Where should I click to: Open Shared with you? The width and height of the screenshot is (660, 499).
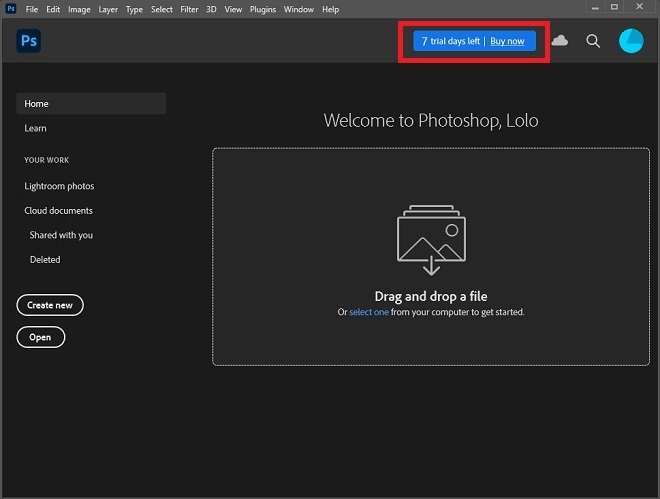pyautogui.click(x=61, y=235)
